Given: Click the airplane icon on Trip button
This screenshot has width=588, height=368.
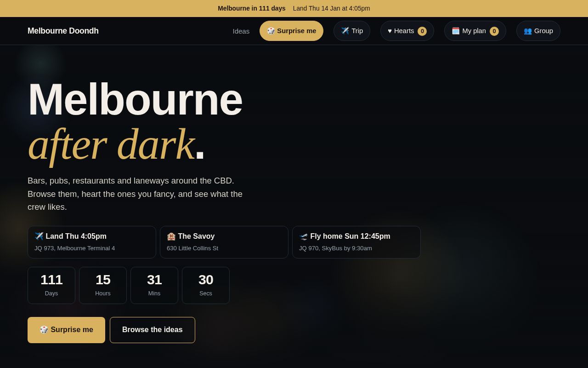Looking at the screenshot, I should 345,31.
